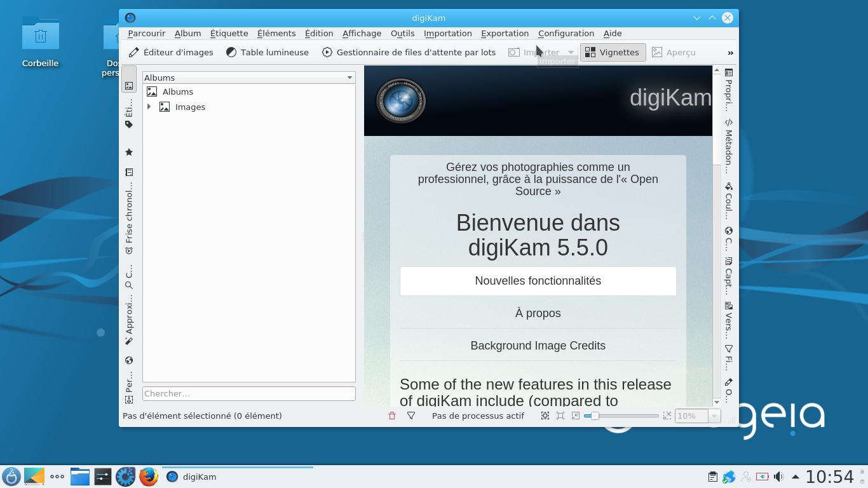Viewport: 868px width, 488px height.
Task: Open the Affichage menu
Action: [362, 33]
